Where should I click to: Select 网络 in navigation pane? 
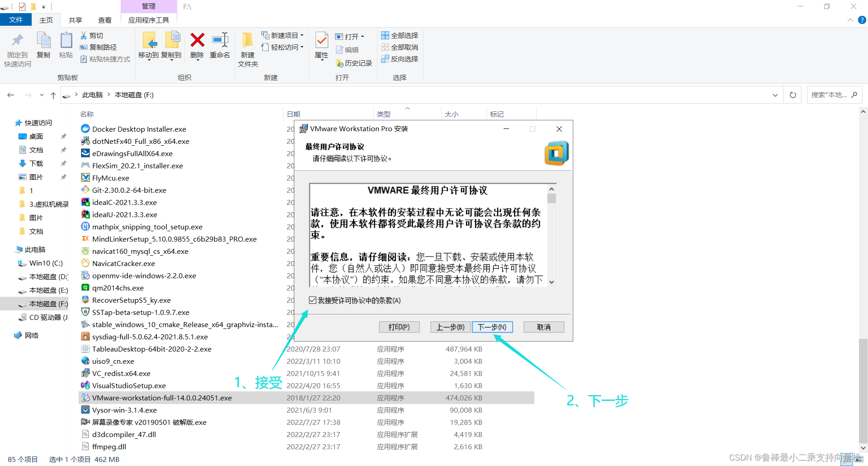pyautogui.click(x=32, y=335)
